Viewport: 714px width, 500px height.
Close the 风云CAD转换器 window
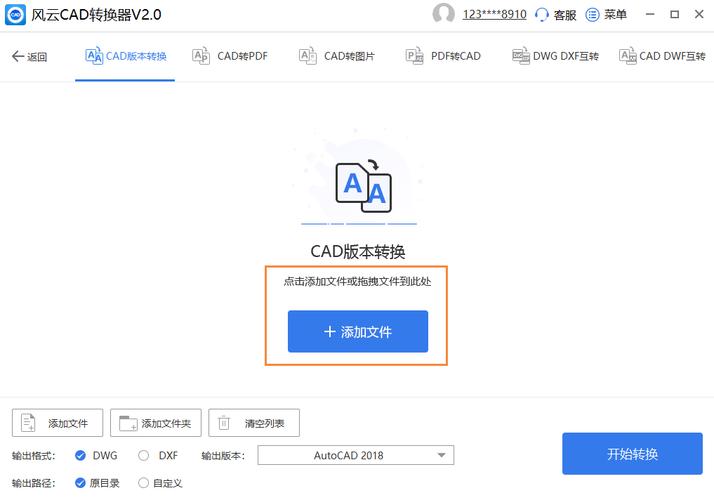click(x=699, y=15)
